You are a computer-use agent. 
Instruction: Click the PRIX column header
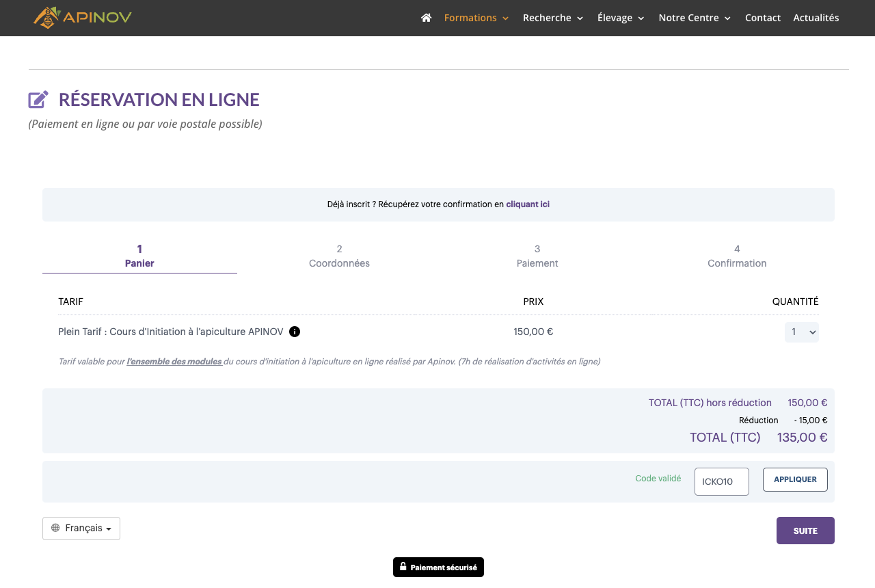(x=533, y=302)
